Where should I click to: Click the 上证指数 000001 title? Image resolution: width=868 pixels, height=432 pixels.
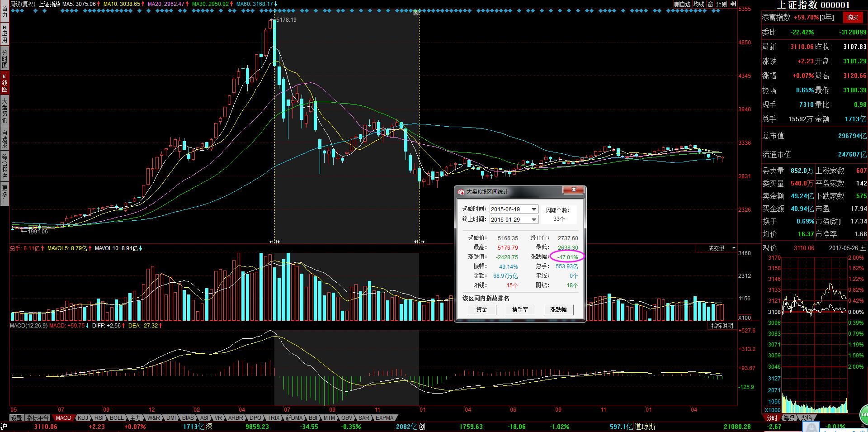tap(813, 5)
